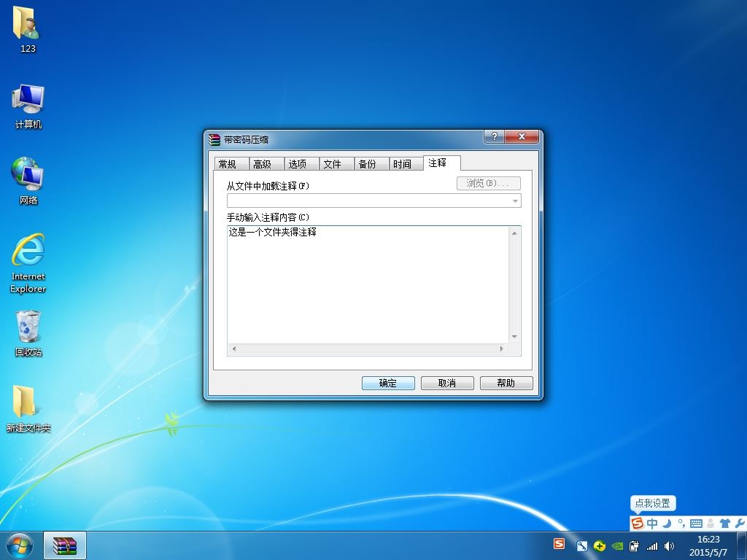This screenshot has width=747, height=560.
Task: Click the Sogou tray icon in taskbar
Action: [560, 544]
